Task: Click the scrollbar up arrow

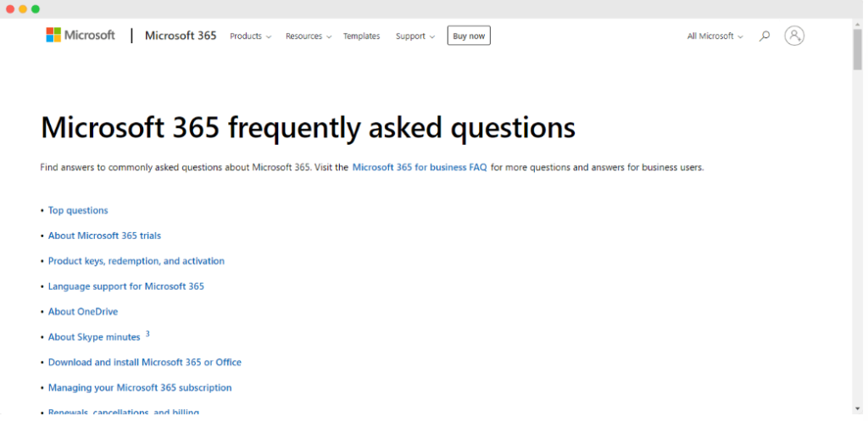Action: pos(858,23)
